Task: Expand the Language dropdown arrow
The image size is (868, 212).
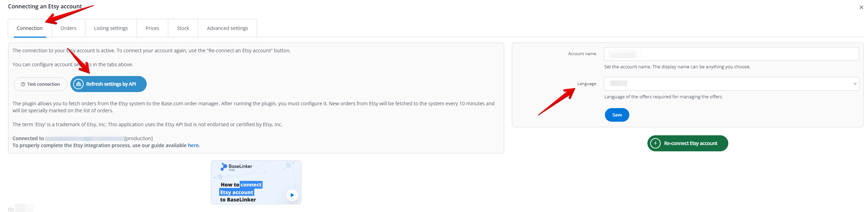Action: [855, 84]
